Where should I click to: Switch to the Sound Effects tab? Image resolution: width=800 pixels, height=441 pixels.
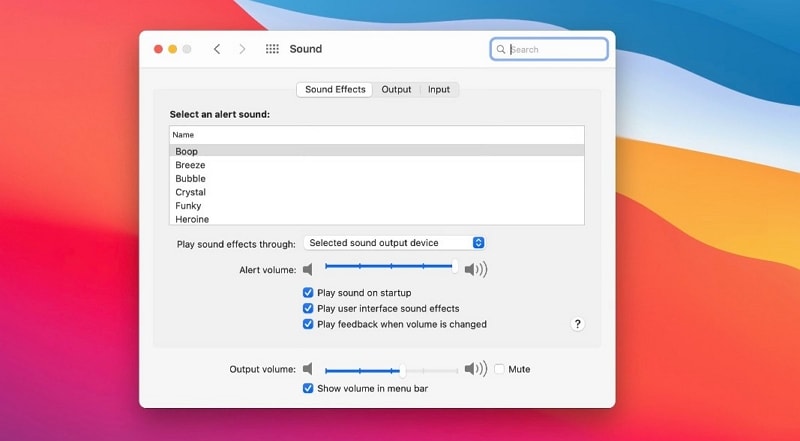coord(335,89)
